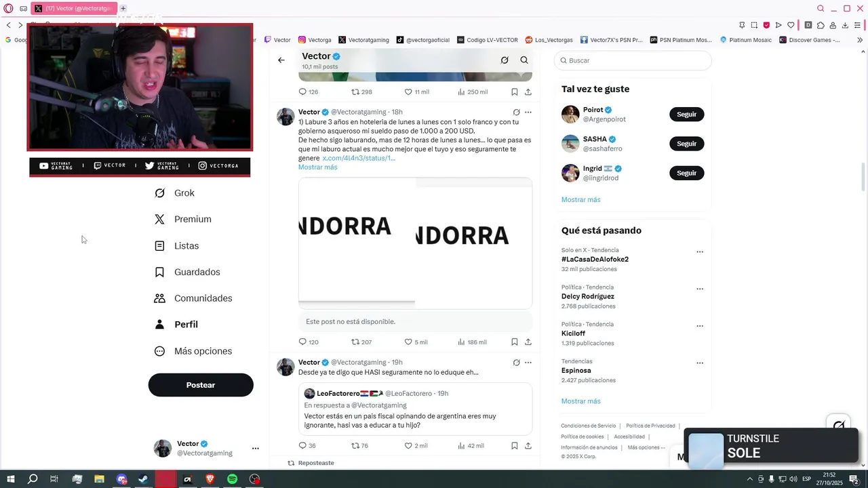Open Steam from the taskbar

[143, 479]
